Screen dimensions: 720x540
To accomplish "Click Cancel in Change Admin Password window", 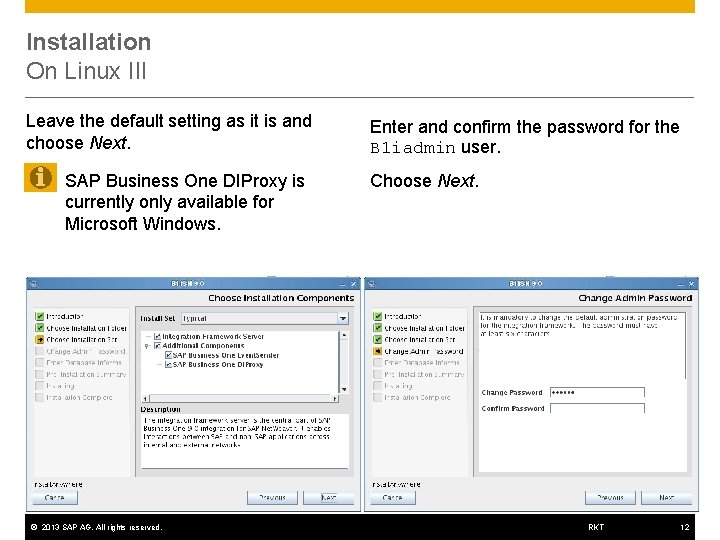I will click(x=393, y=497).
